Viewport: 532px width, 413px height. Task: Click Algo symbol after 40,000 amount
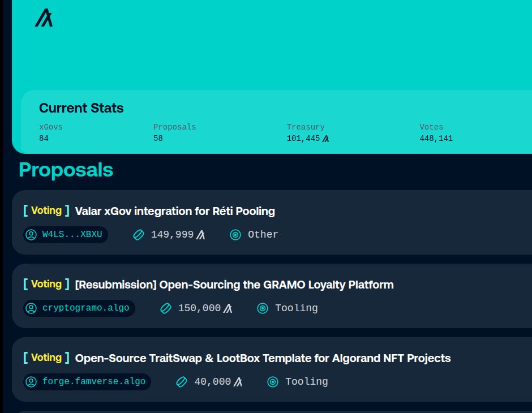pos(238,382)
